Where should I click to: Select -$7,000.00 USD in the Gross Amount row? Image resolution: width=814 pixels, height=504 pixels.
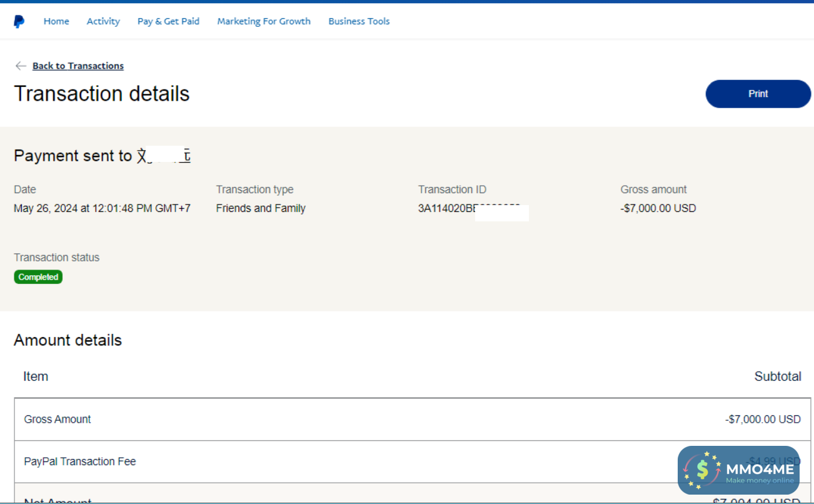(x=763, y=420)
